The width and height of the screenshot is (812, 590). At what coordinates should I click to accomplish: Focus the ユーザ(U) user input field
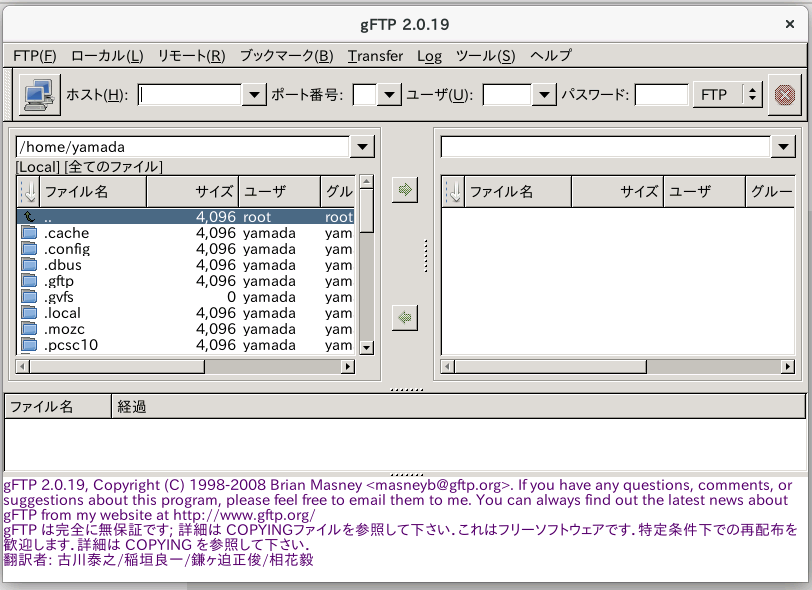pos(507,95)
